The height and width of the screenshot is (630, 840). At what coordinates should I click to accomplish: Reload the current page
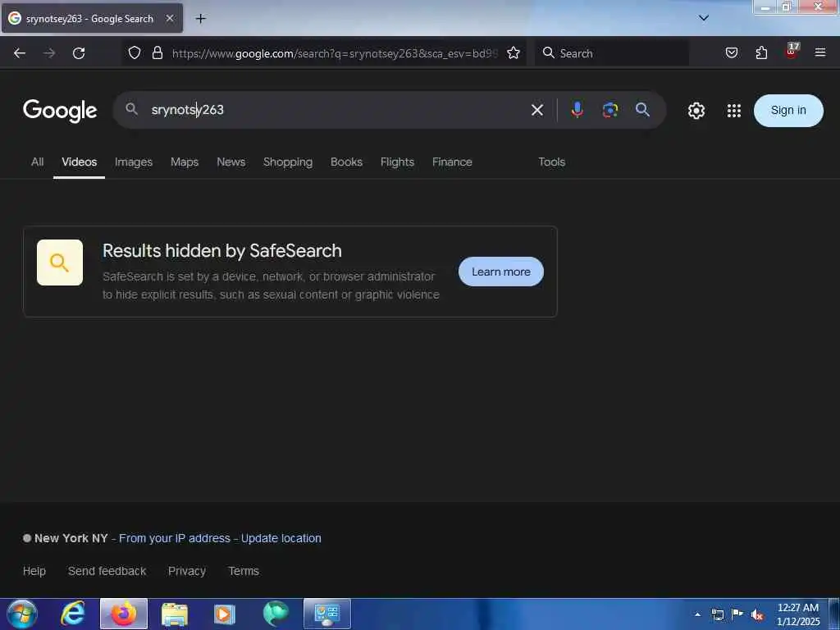coord(79,53)
